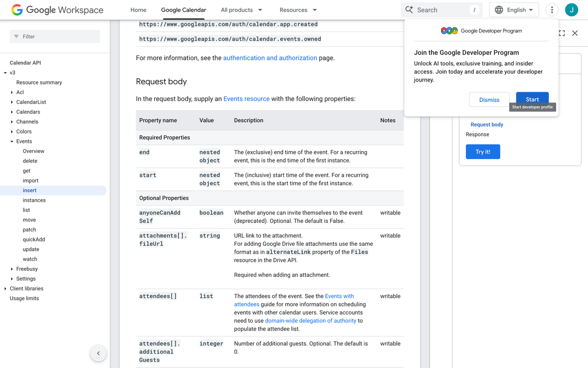Open domain-wide delegation of authority link
The image size is (588, 368).
point(311,321)
